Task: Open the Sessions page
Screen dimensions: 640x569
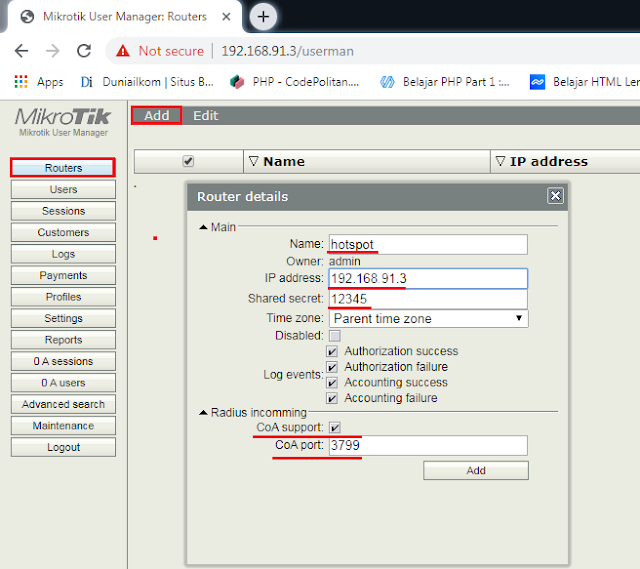Action: coord(63,211)
